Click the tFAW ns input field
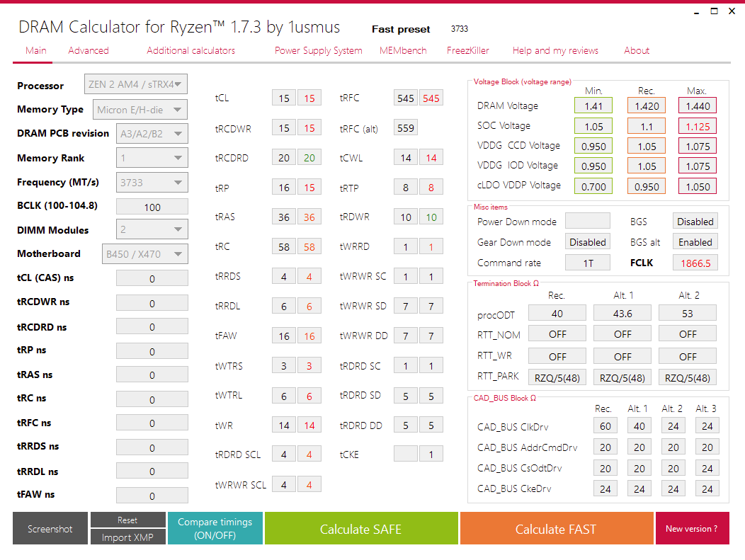Viewport: 745px width, 560px height. (152, 496)
